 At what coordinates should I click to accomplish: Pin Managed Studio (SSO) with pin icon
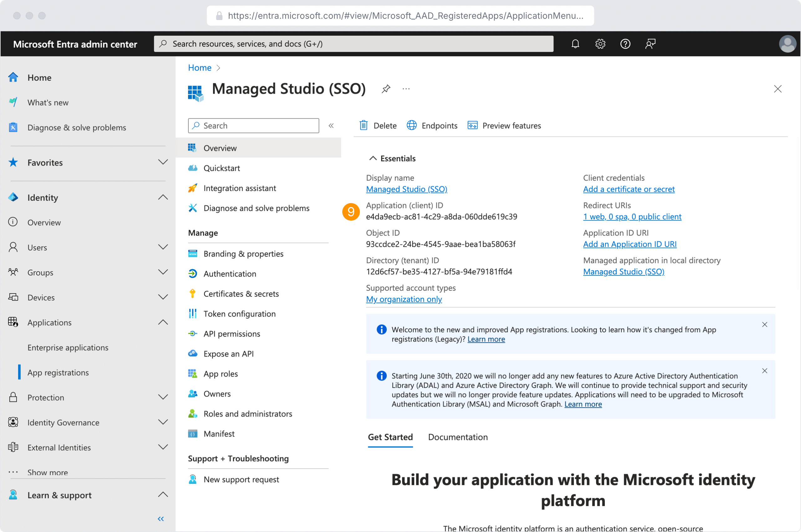(386, 89)
